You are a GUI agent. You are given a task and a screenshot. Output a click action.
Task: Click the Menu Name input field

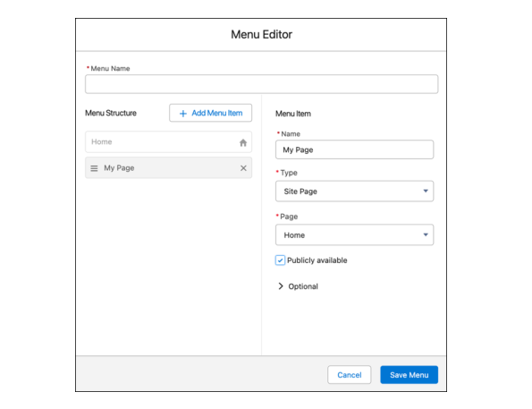(x=261, y=84)
